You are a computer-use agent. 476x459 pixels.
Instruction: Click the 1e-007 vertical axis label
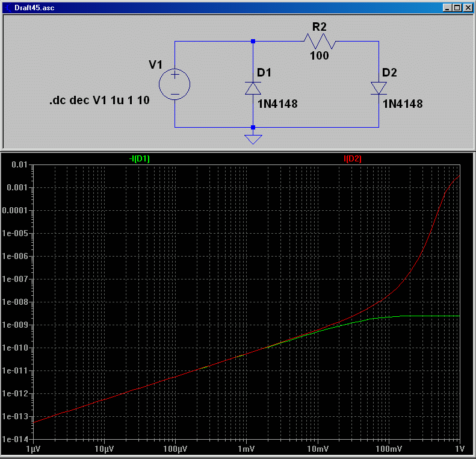15,279
